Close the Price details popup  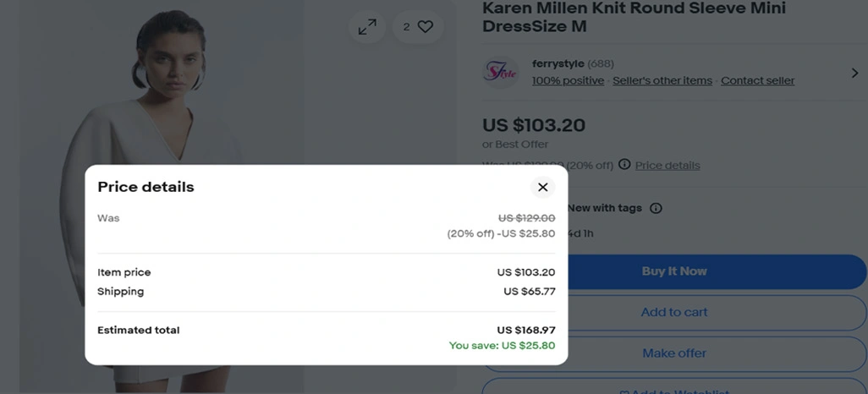pyautogui.click(x=543, y=187)
